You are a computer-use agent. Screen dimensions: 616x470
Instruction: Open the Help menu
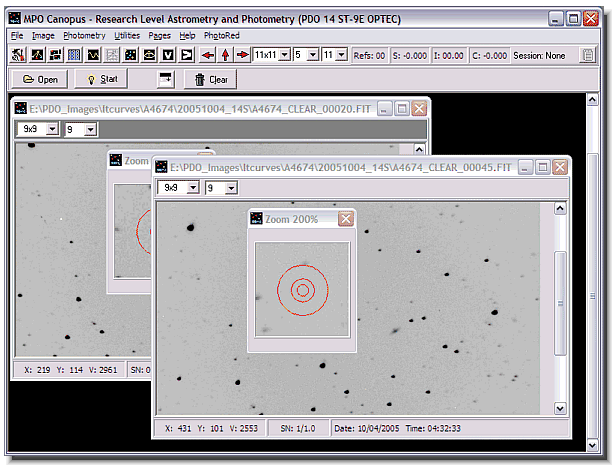pyautogui.click(x=187, y=36)
